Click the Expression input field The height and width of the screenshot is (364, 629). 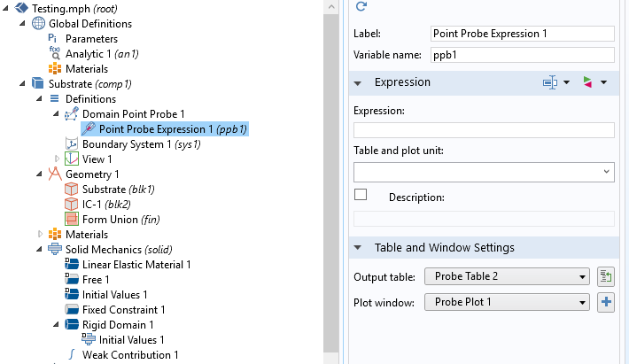tap(484, 130)
